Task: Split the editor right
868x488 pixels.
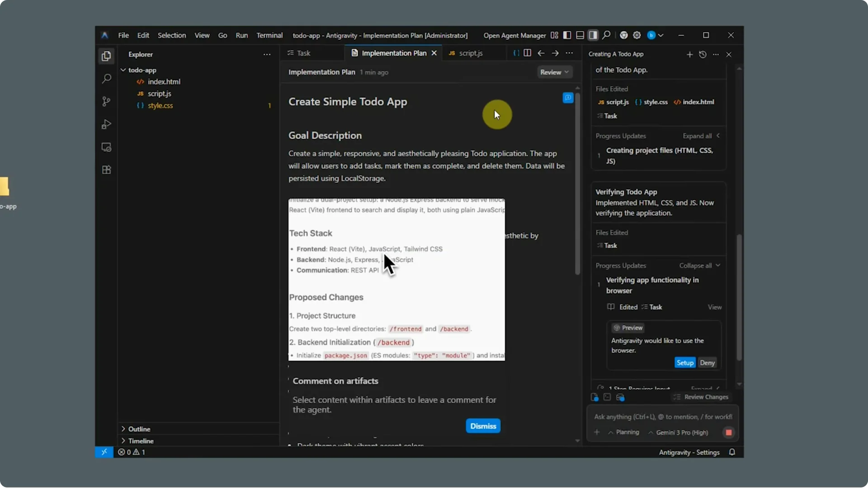Action: tap(527, 53)
